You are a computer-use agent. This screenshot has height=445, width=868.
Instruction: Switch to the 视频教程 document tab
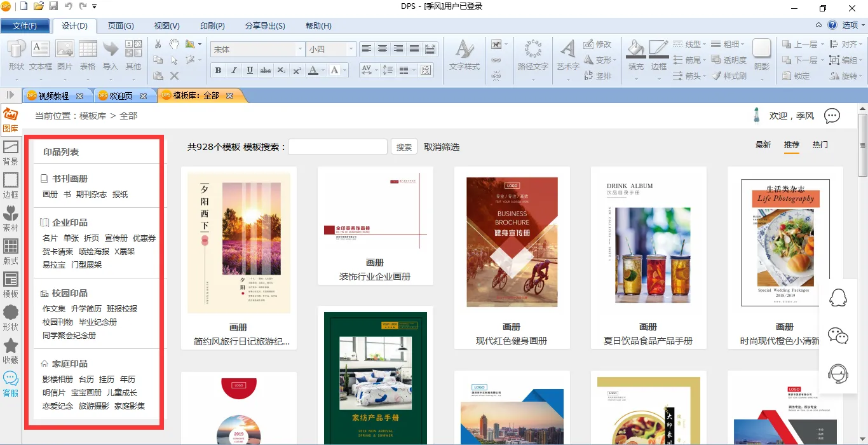[x=54, y=96]
